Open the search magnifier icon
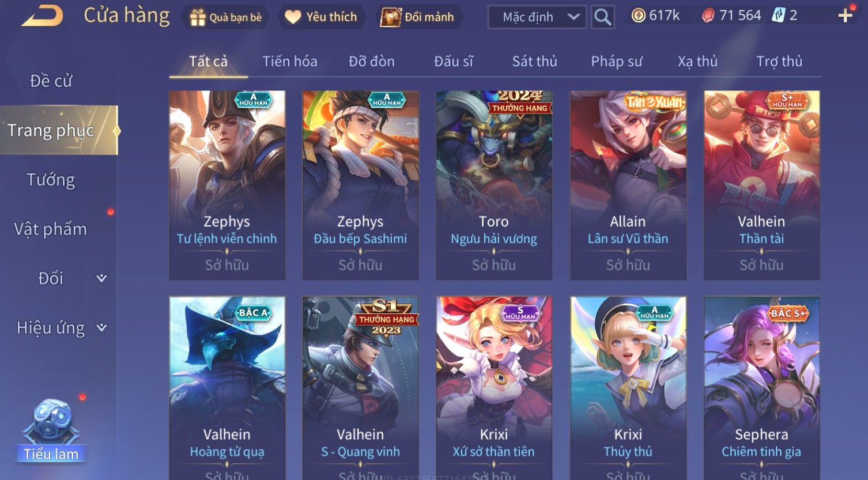 [x=602, y=17]
